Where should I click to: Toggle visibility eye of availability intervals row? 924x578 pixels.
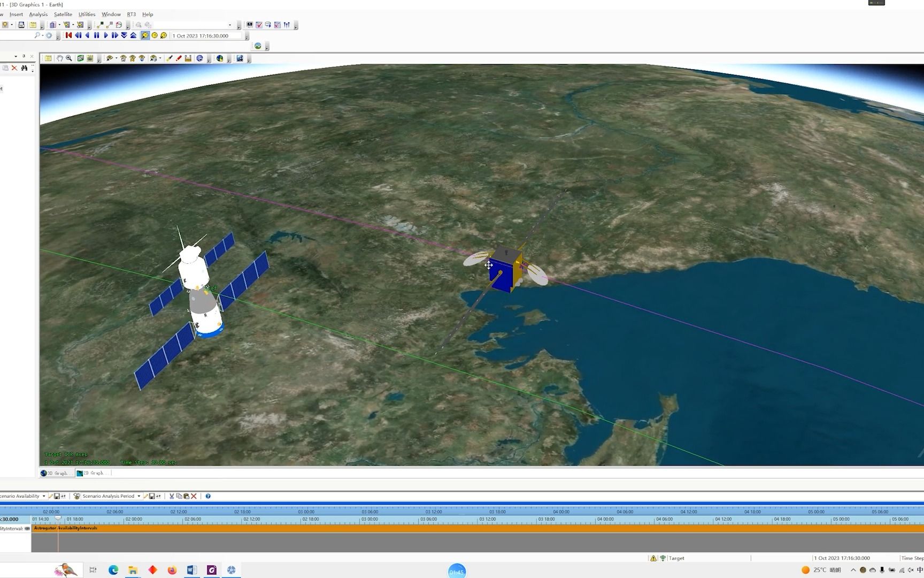[x=27, y=528]
